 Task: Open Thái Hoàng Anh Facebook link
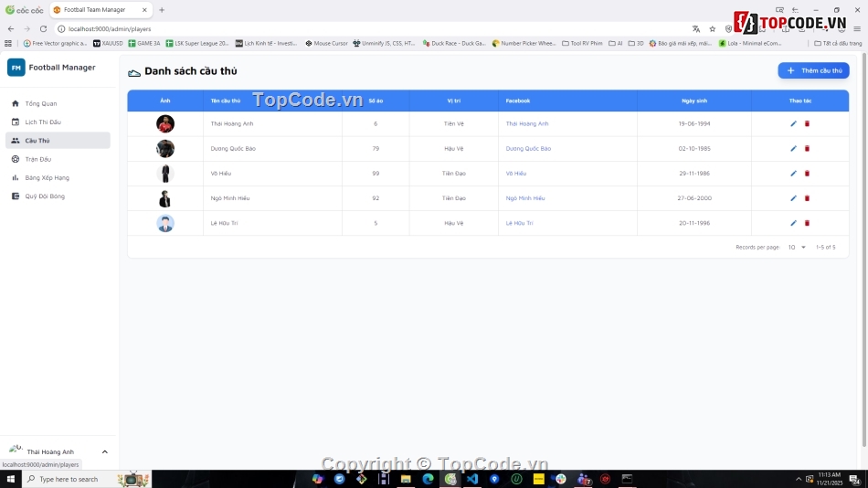click(527, 123)
